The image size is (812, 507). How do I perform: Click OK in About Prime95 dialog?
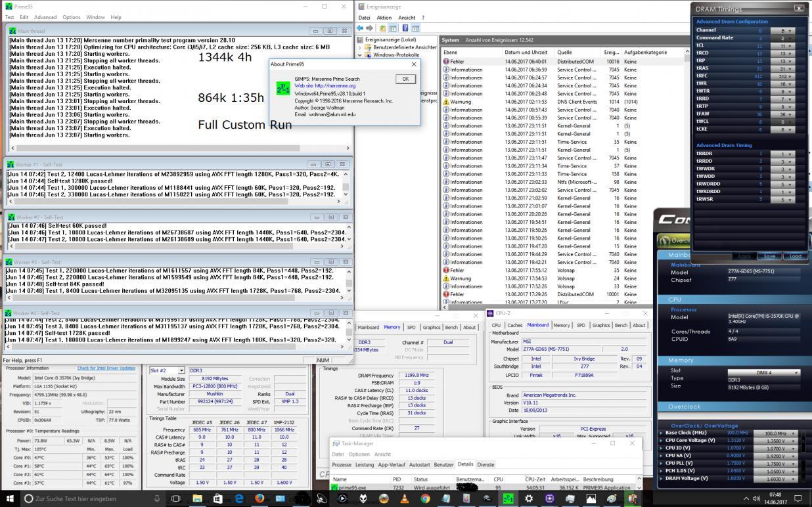[x=405, y=78]
